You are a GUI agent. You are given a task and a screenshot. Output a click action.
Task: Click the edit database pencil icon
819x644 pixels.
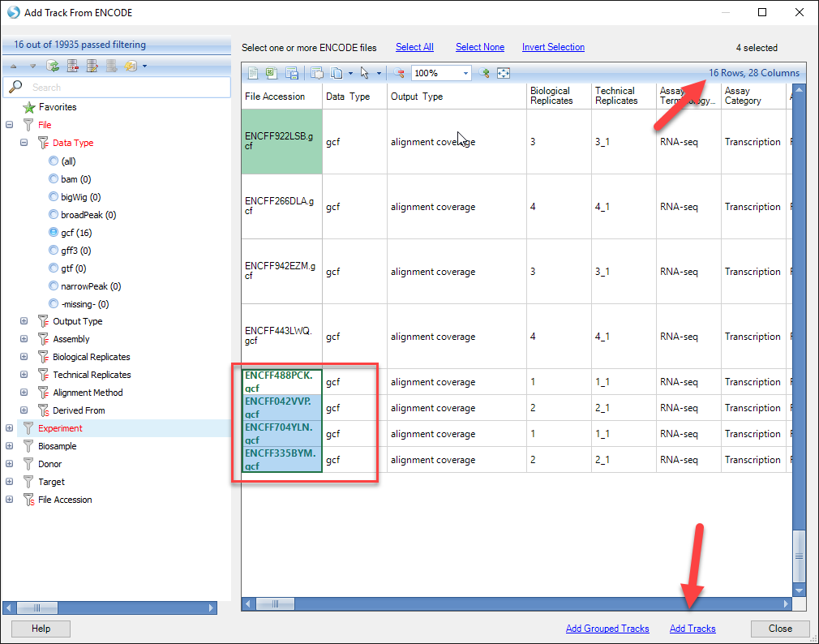tap(92, 66)
